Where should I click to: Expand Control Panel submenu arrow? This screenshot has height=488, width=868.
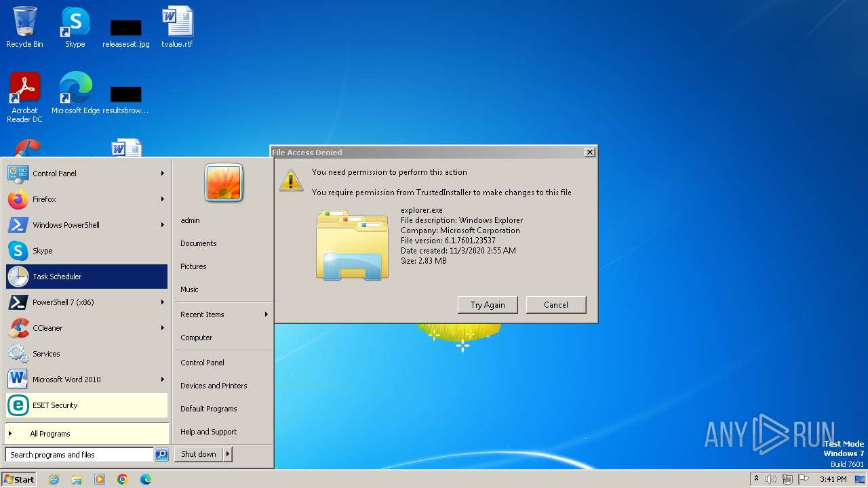click(x=163, y=174)
